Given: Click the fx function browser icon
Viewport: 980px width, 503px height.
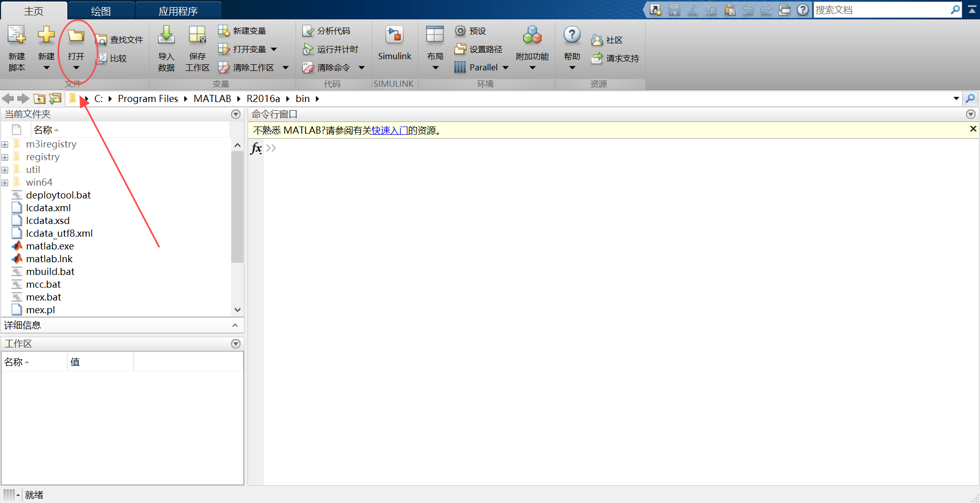Looking at the screenshot, I should (x=256, y=148).
